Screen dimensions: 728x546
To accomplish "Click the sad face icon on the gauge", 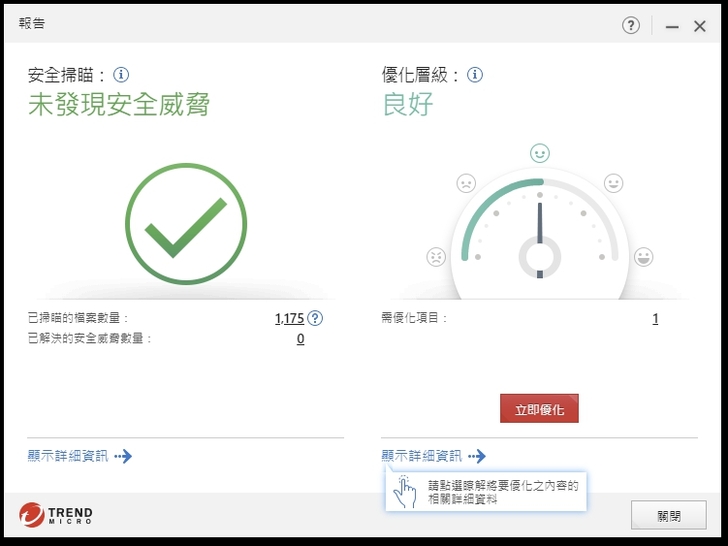I will [x=466, y=183].
